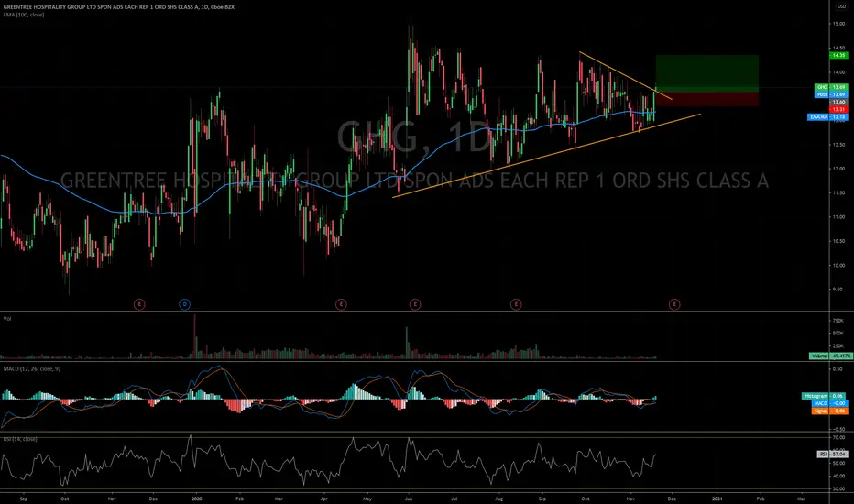Click the 15.00 price axis label
Image resolution: width=854 pixels, height=504 pixels.
click(838, 24)
